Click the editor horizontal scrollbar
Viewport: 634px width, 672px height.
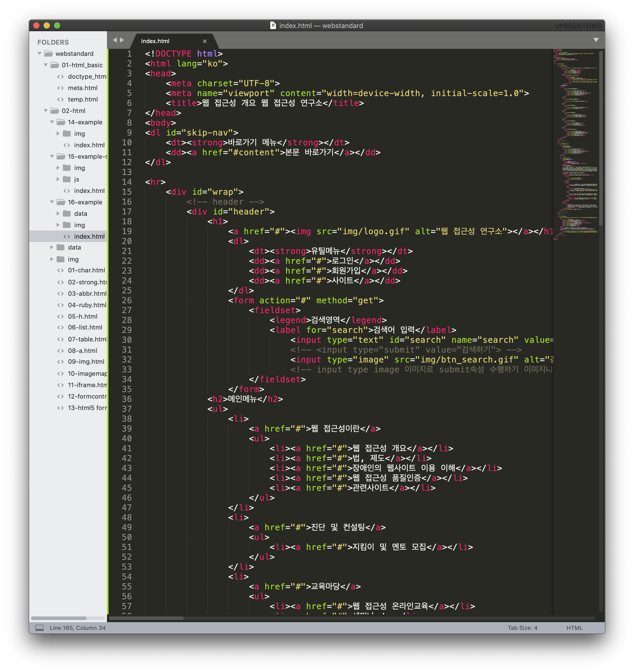146,618
